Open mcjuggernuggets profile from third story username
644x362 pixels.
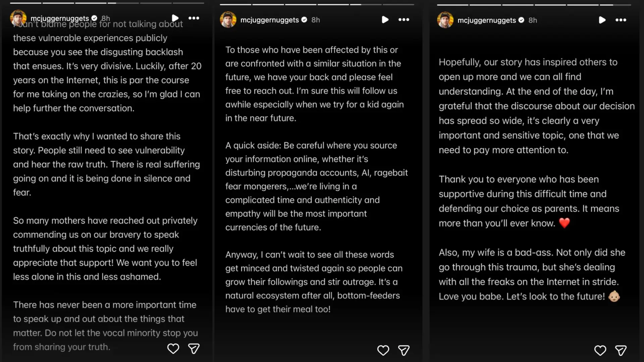[x=486, y=20]
